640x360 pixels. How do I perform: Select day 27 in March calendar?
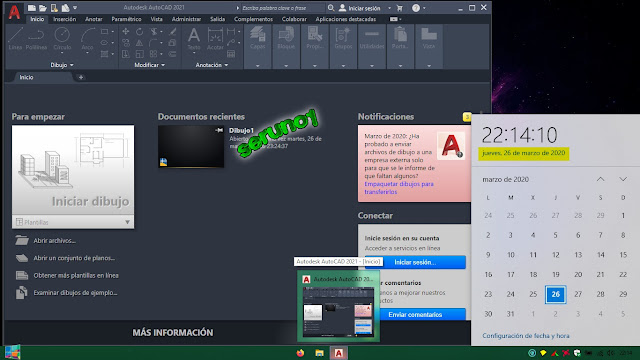[x=578, y=294]
